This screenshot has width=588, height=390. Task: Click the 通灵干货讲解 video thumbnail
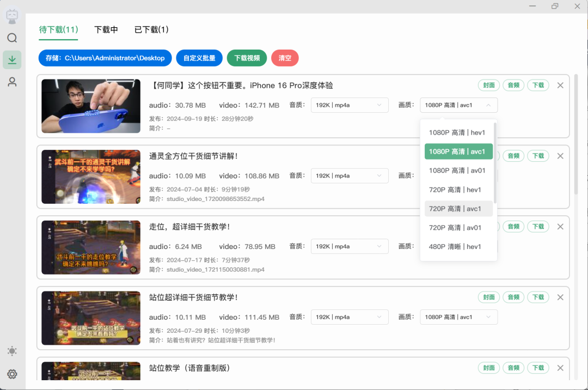91,176
